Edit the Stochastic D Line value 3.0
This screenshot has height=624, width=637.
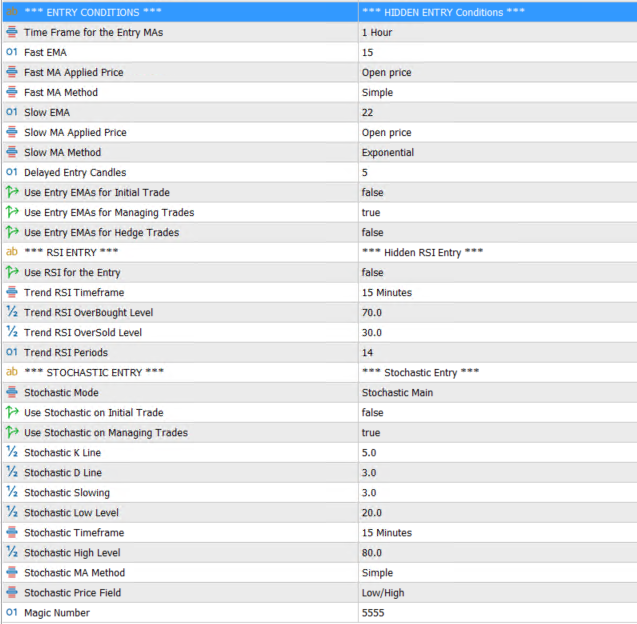pyautogui.click(x=498, y=472)
